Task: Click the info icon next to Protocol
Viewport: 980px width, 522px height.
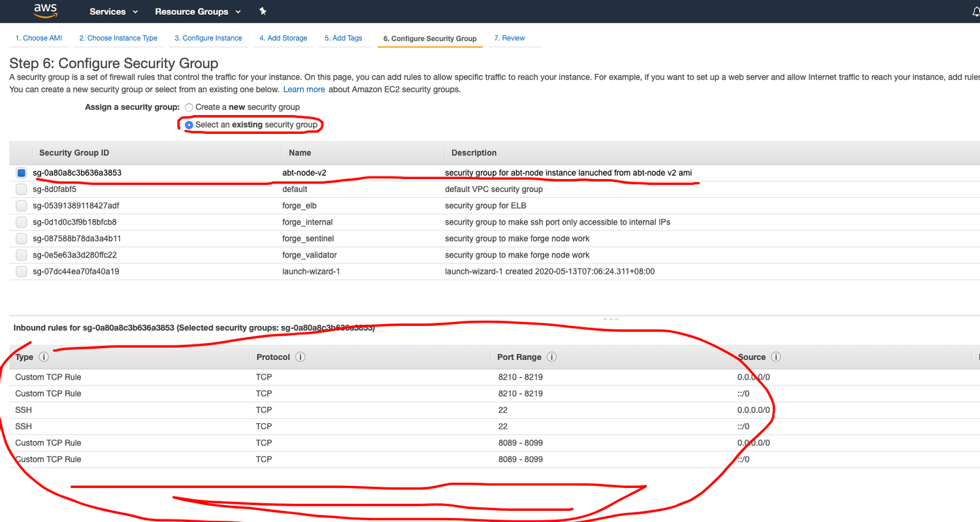Action: point(301,357)
